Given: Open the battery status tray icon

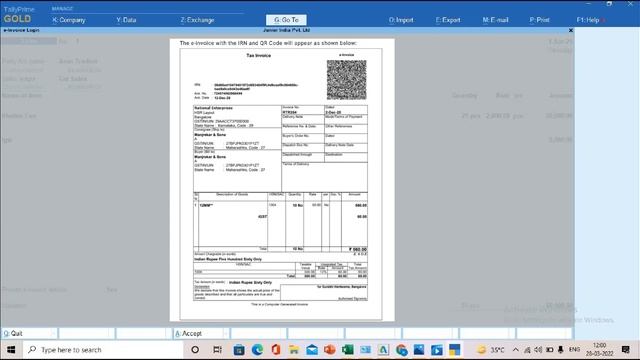Looking at the screenshot, I should click(x=549, y=350).
